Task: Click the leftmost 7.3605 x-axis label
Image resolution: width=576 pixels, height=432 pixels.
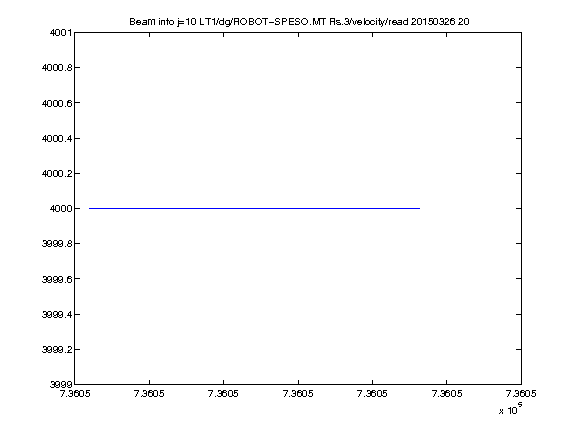Action: 75,394
